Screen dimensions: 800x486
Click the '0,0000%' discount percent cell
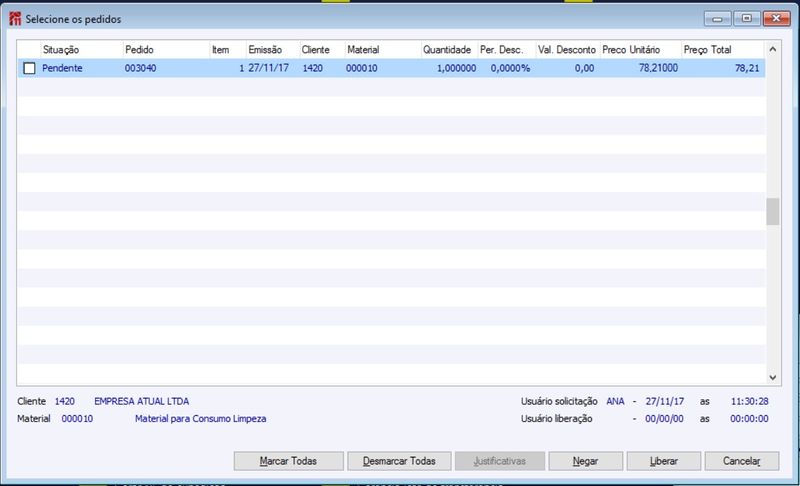510,68
